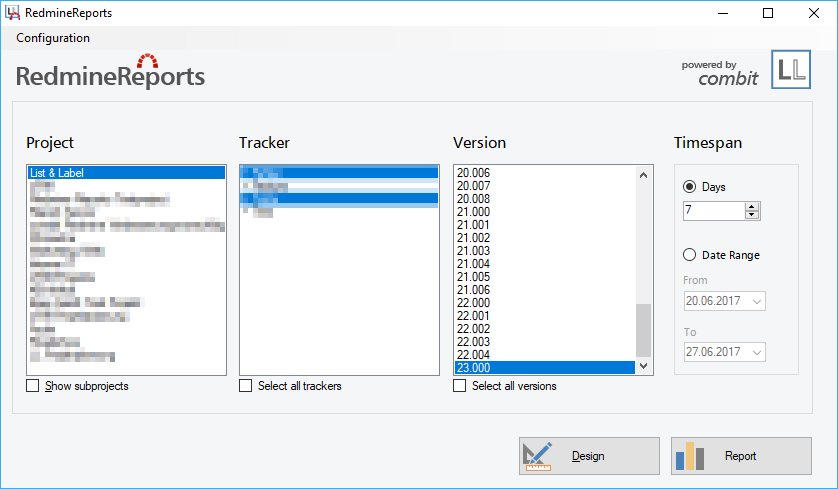Open the From date dropdown
The width and height of the screenshot is (838, 489).
(757, 301)
